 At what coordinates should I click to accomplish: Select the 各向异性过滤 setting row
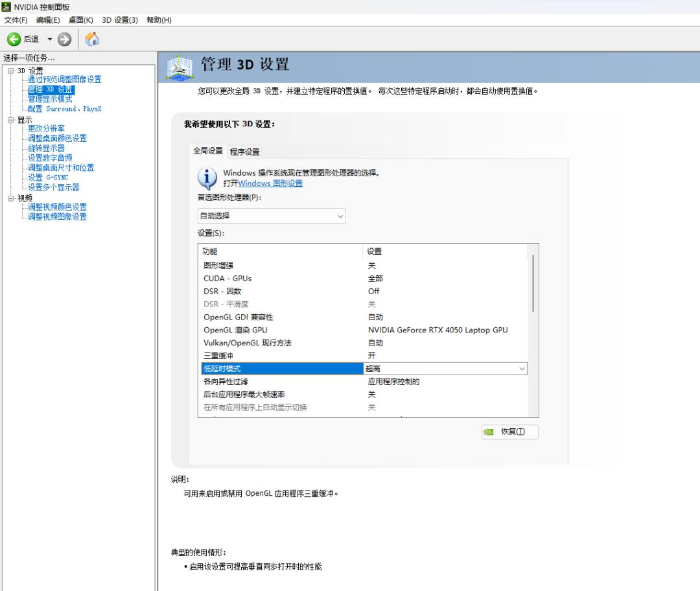(x=364, y=382)
